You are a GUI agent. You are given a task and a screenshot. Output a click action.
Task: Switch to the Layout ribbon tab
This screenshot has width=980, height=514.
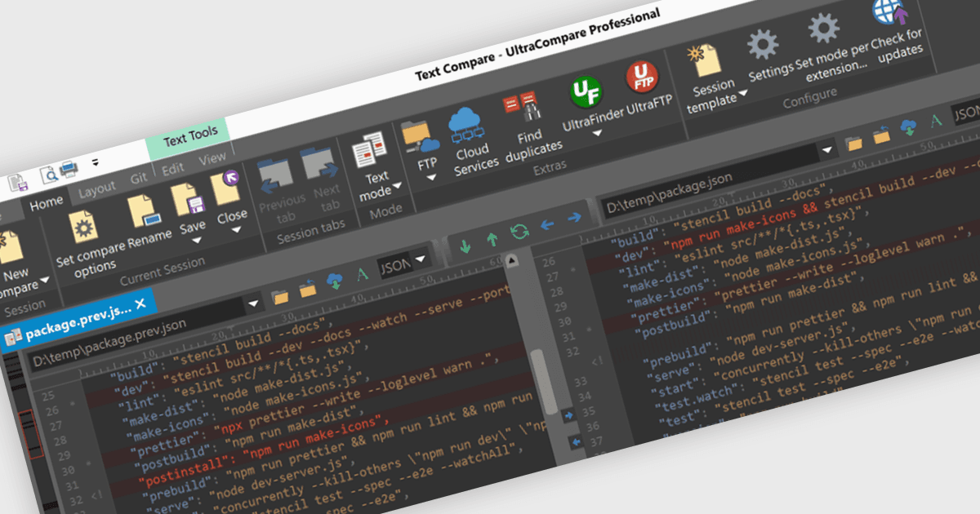point(96,190)
